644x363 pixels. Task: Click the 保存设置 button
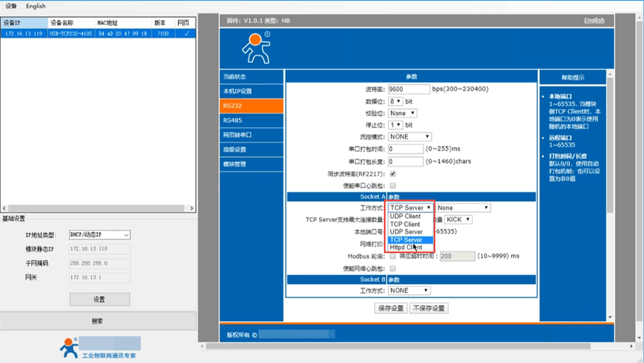[x=391, y=308]
